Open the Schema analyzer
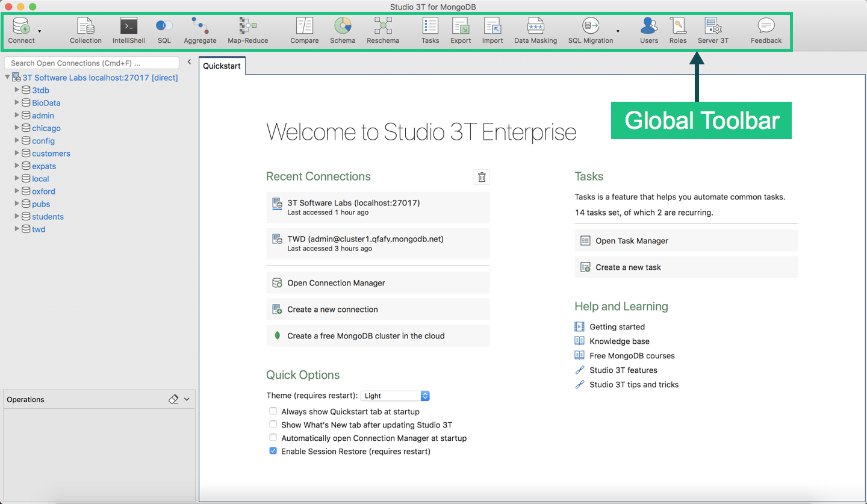Viewport: 867px width, 504px height. (343, 27)
